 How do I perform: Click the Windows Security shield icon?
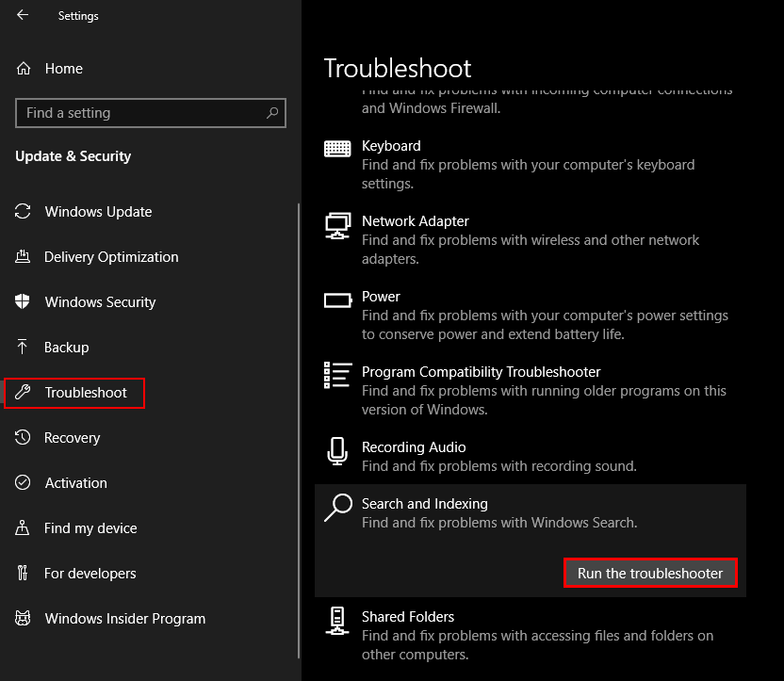tap(23, 301)
